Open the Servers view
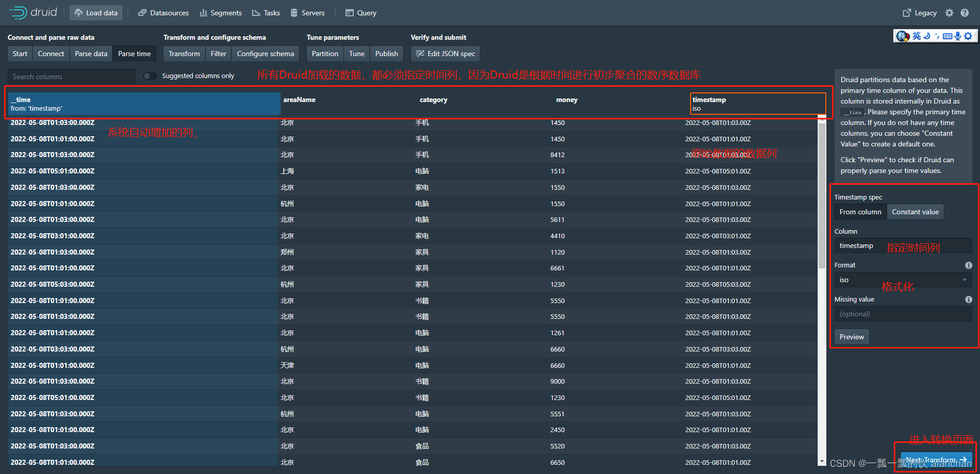 (308, 13)
